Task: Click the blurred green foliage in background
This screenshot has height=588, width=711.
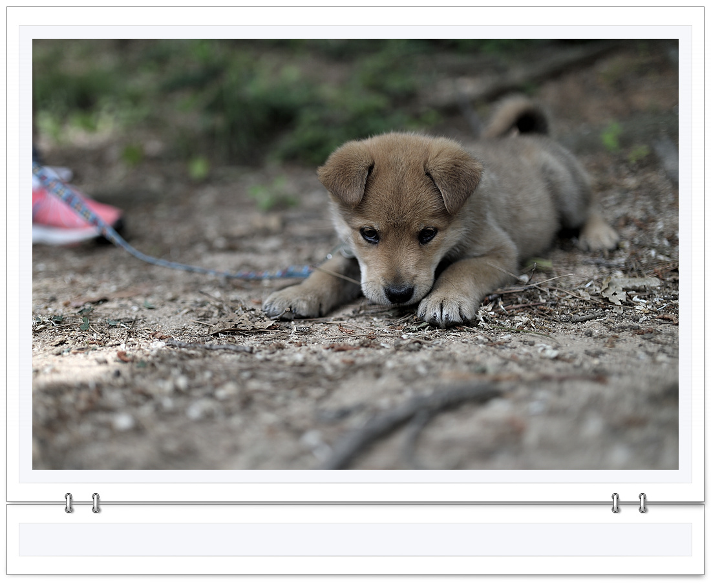Action: [x=259, y=97]
